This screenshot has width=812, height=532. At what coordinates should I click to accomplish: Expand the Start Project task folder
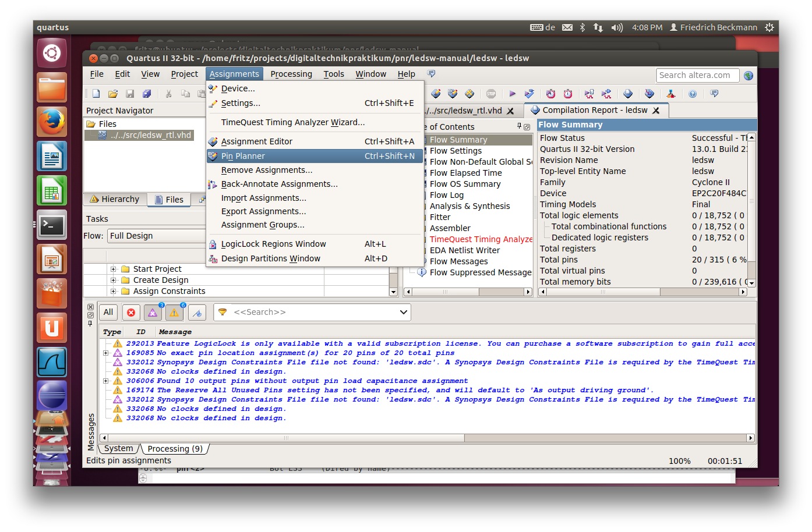(x=114, y=269)
